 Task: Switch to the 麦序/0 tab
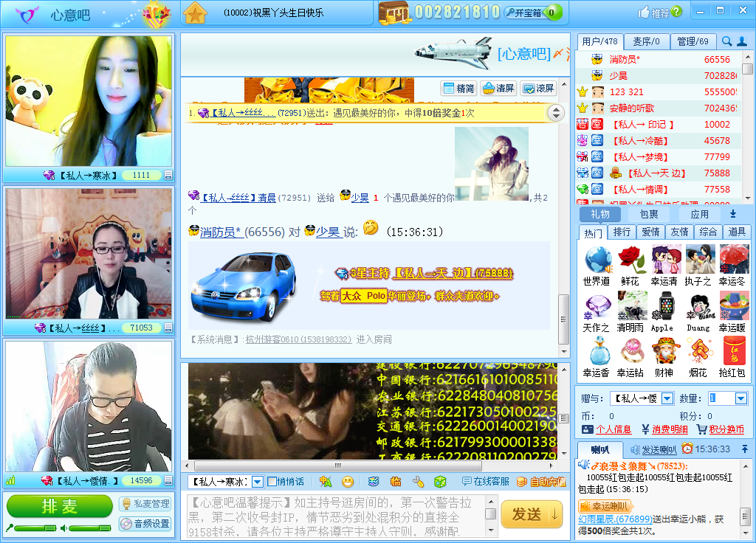(646, 42)
